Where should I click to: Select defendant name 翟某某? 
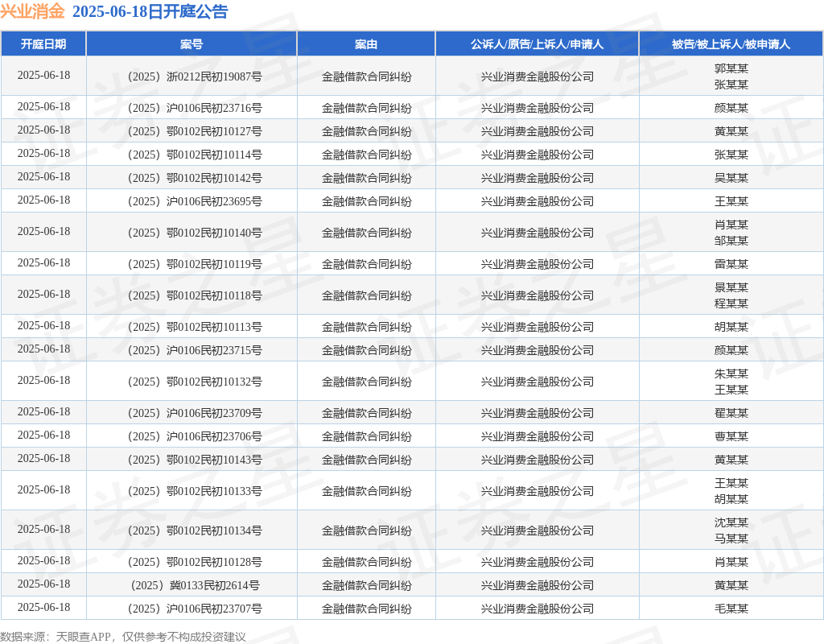click(x=731, y=413)
